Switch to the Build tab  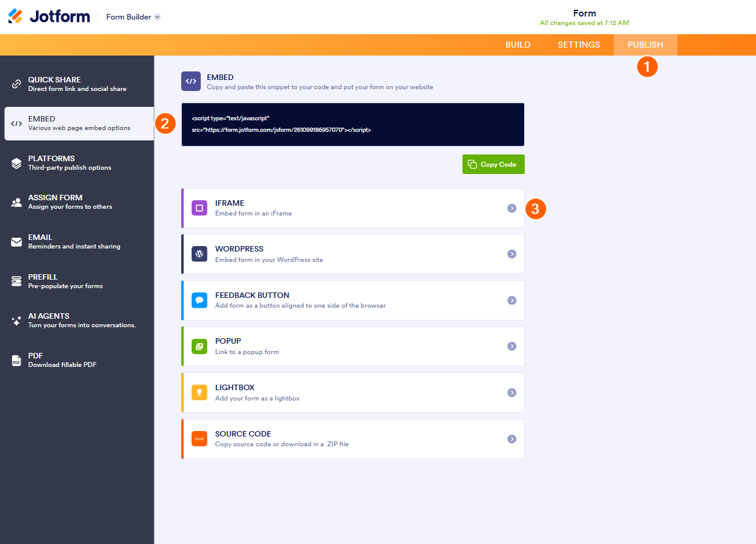517,45
